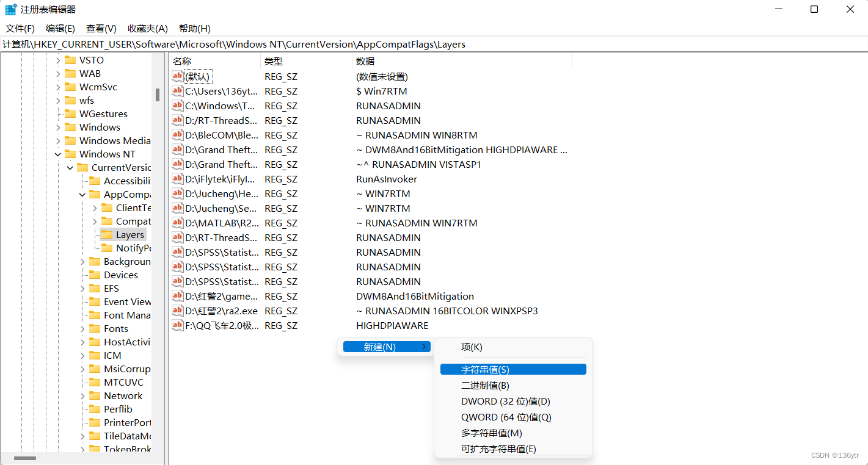Expand the Background key node
The width and height of the screenshot is (868, 465).
(82, 261)
